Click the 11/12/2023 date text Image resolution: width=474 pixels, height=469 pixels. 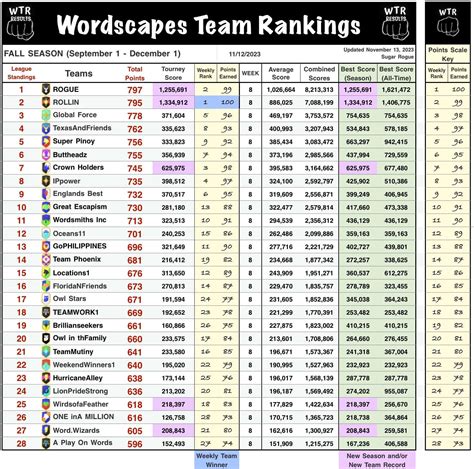pos(245,54)
